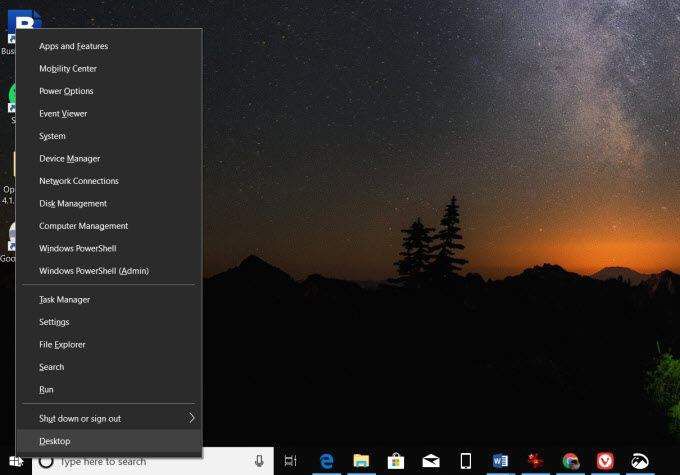Launch Microsoft Word from the taskbar
The height and width of the screenshot is (475, 680).
[x=500, y=461]
